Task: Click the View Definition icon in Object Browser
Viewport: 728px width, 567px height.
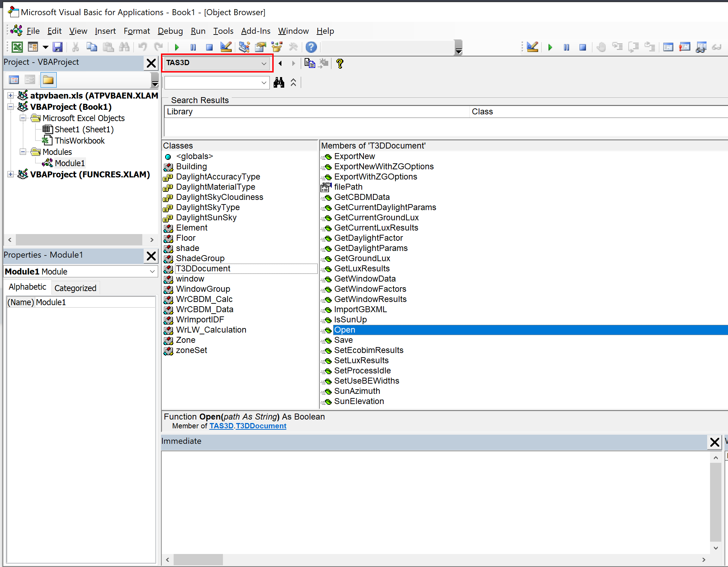Action: coord(324,63)
